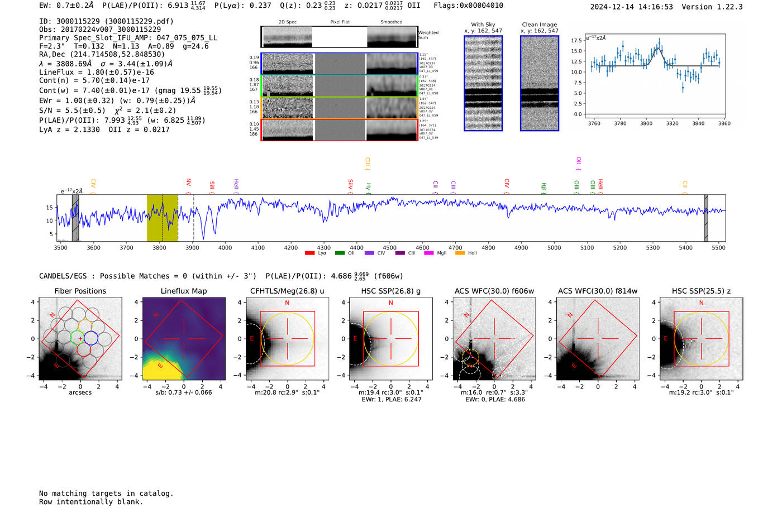Click the EWr: 1. PLAE: 6.247 label
This screenshot has height=532, width=782.
pyautogui.click(x=392, y=399)
